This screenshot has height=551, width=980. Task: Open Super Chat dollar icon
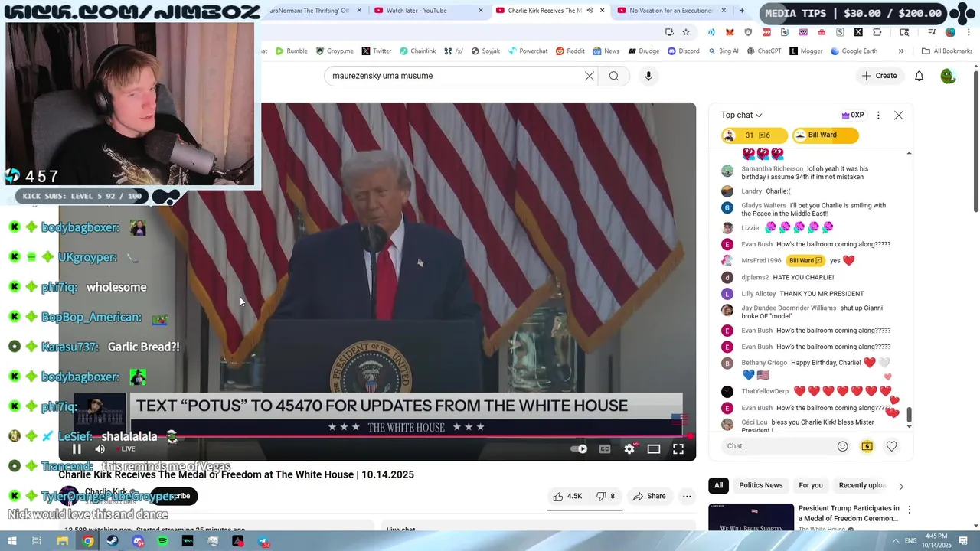(867, 446)
